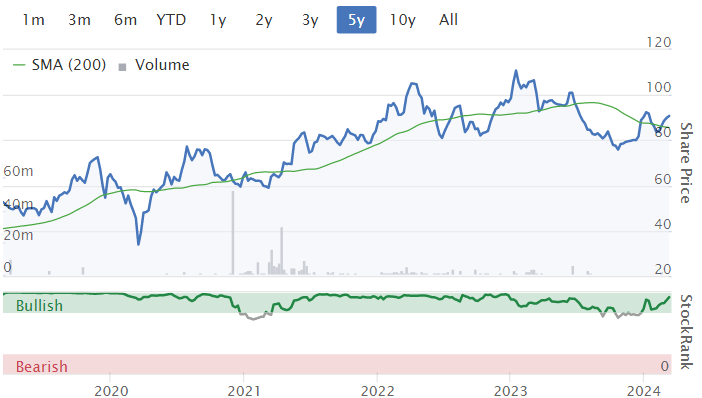Click the 20 price axis value
This screenshot has width=702, height=398.
click(663, 270)
